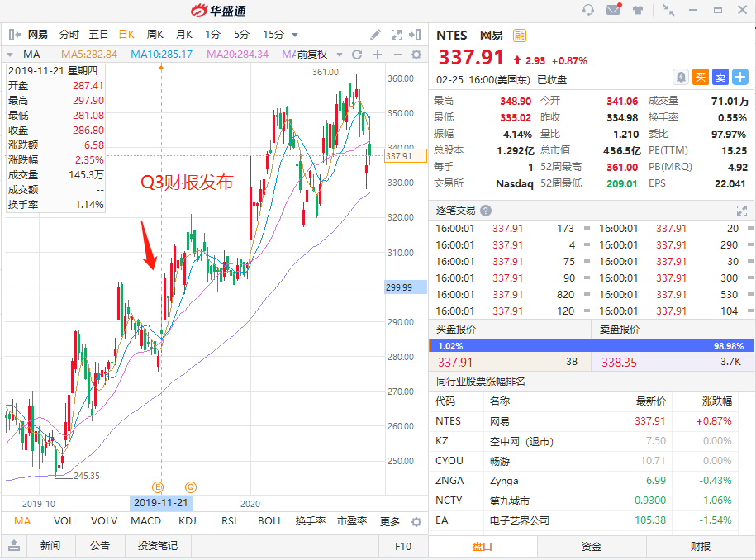The height and width of the screenshot is (560, 756).
Task: Zoom out the chart with minus icon
Action: point(397,55)
